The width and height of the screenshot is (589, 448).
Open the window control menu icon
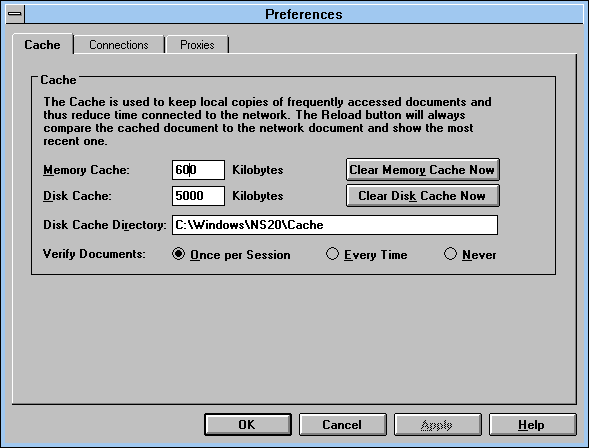coord(15,14)
